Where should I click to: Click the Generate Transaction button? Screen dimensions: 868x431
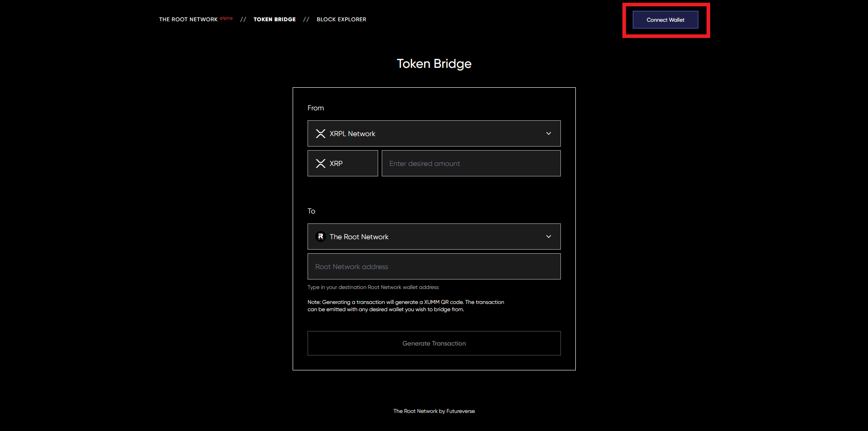point(434,343)
